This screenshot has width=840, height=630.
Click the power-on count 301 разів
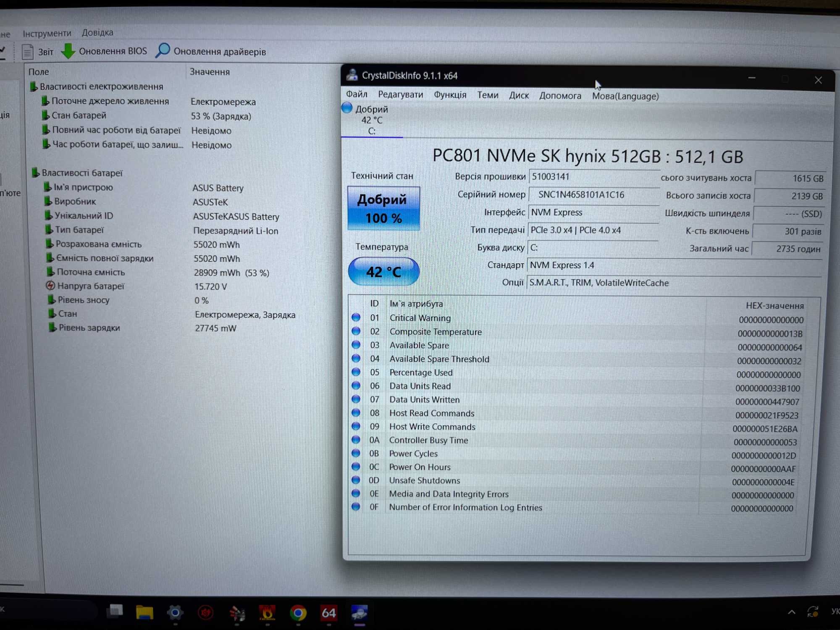788,231
